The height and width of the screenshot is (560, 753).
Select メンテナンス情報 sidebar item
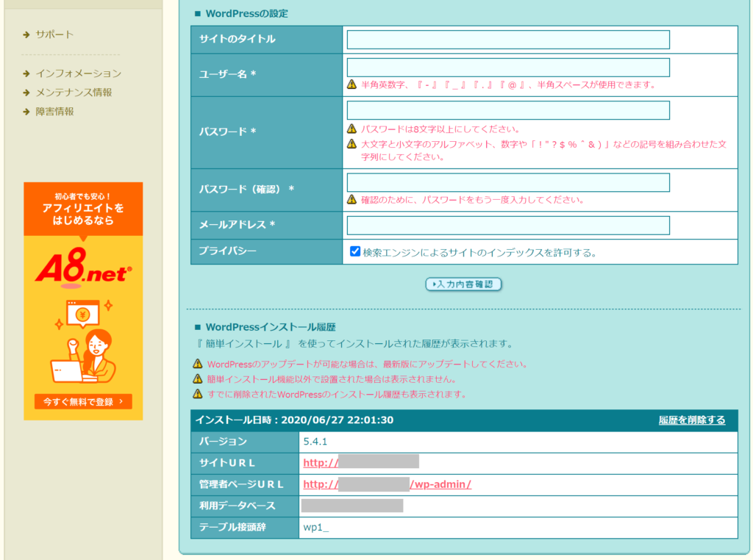pyautogui.click(x=74, y=93)
